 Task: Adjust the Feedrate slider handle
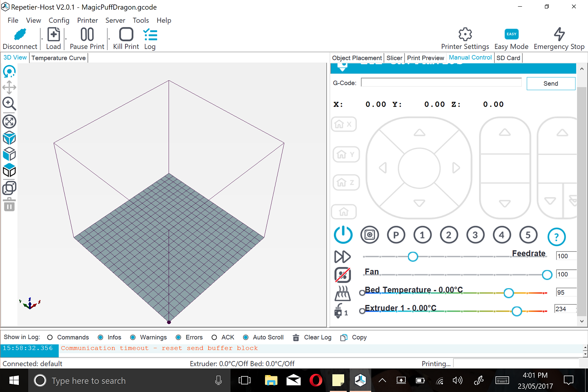tap(412, 257)
